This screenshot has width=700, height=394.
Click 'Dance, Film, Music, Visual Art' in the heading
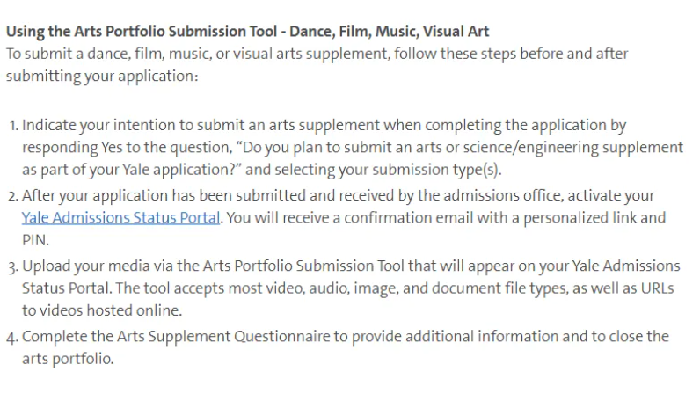pyautogui.click(x=389, y=32)
